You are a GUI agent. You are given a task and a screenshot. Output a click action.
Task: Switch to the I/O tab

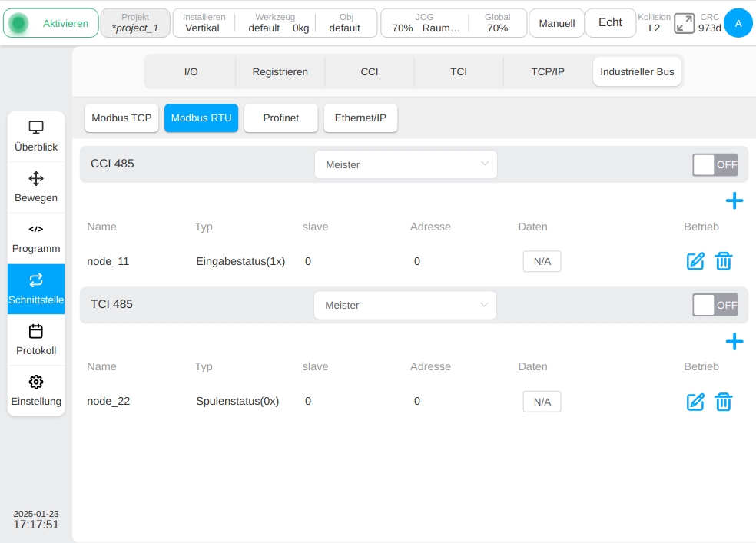coord(191,71)
